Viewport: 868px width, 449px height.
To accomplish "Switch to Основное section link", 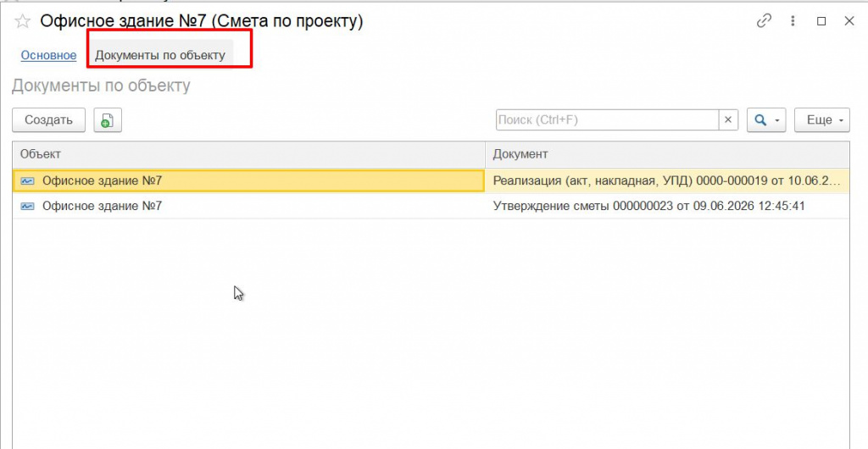I will pyautogui.click(x=48, y=55).
